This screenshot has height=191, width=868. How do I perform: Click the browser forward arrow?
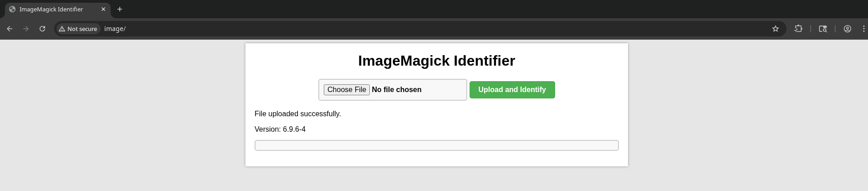(26, 29)
